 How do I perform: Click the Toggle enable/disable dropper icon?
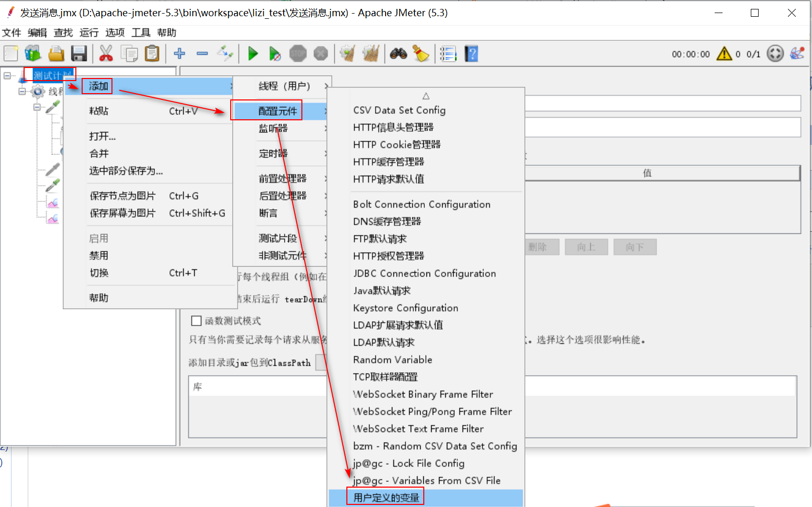pyautogui.click(x=225, y=53)
